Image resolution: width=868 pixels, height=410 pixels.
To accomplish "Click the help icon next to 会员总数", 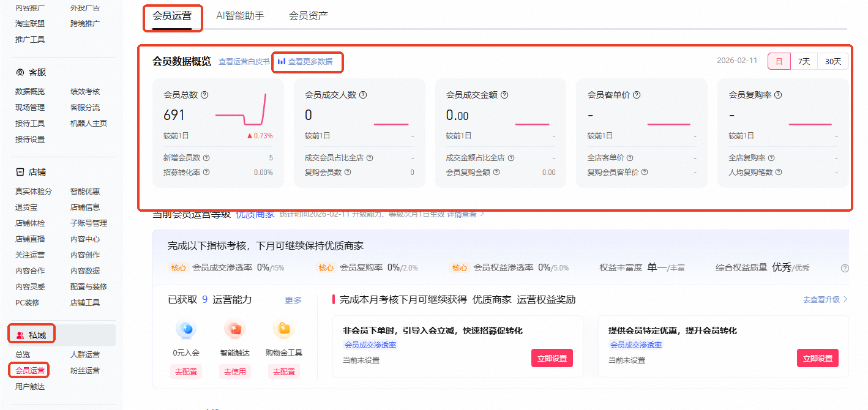I will [x=204, y=95].
